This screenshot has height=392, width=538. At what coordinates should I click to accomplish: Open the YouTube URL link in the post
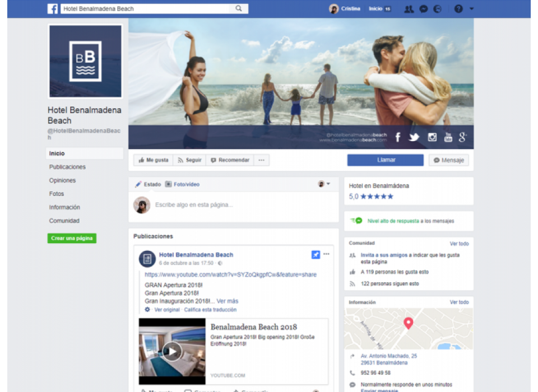click(230, 275)
